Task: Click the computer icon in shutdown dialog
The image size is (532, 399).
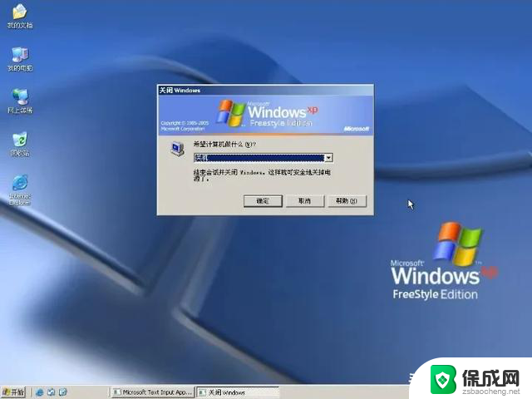Action: [177, 149]
